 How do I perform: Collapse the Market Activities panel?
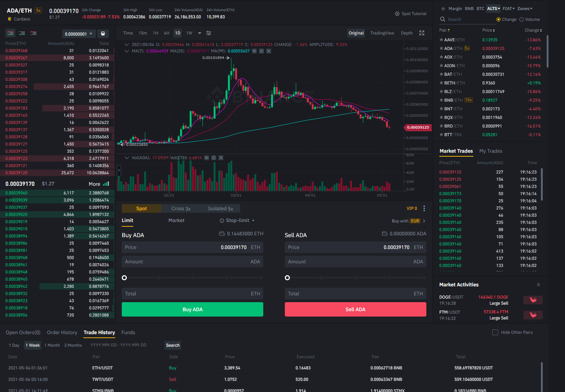point(538,285)
